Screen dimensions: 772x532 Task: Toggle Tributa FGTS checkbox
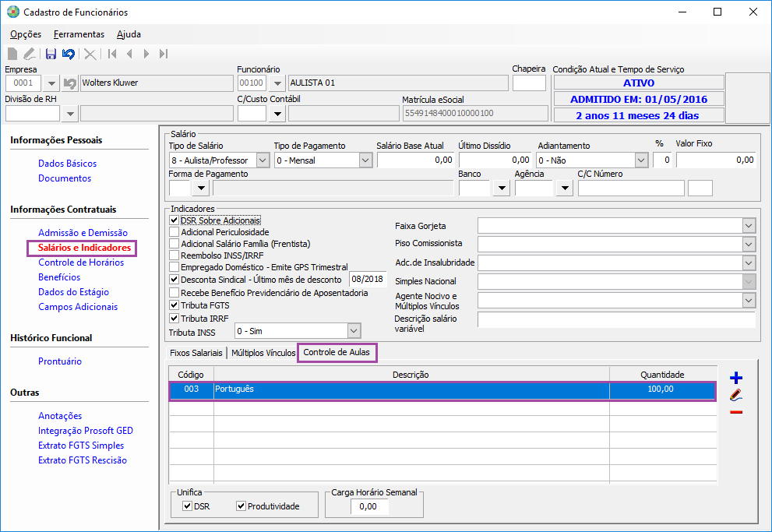click(174, 305)
